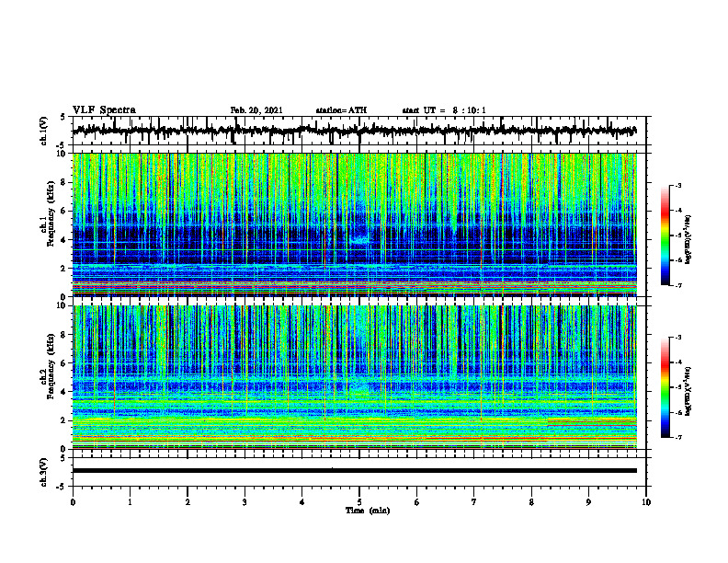This screenshot has width=728, height=563.
Task: Click the ch.1 colorbar log(PSD) unit label
Action: (x=688, y=240)
